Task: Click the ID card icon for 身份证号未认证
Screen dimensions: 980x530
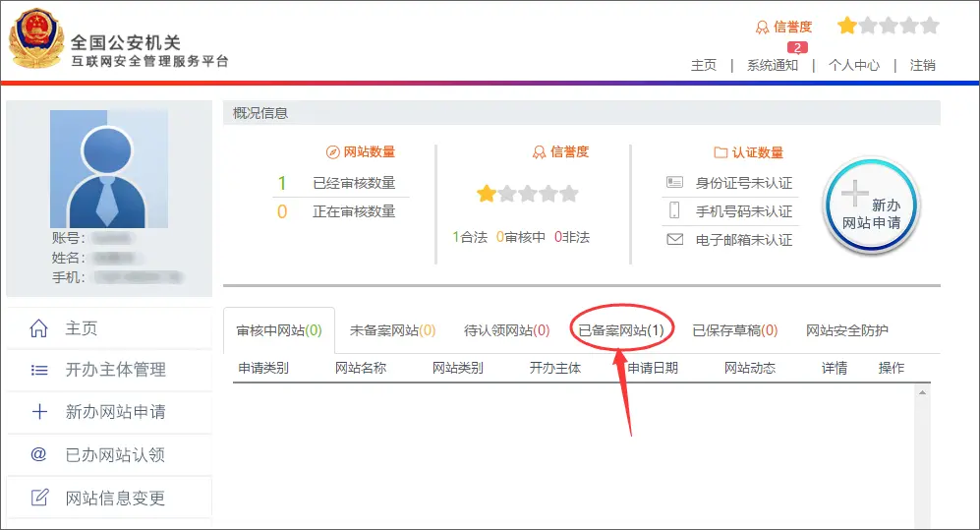Action: tap(674, 183)
